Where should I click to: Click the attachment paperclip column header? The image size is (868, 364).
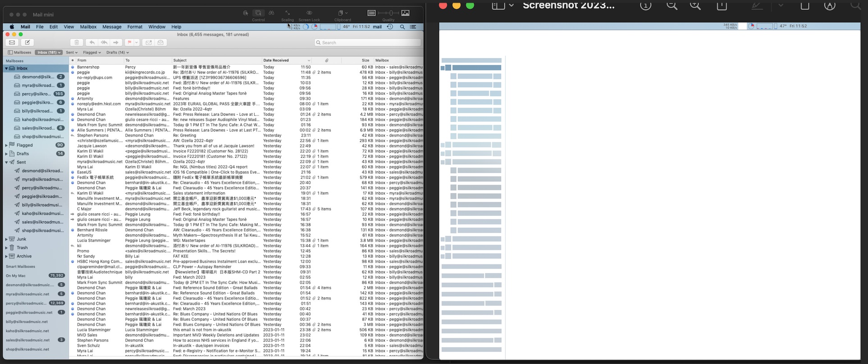pyautogui.click(x=326, y=60)
